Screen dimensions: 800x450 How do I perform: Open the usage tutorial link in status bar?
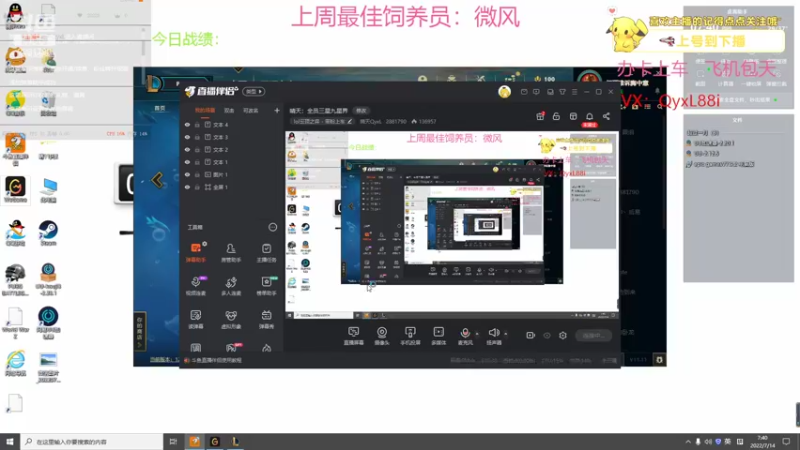point(217,360)
